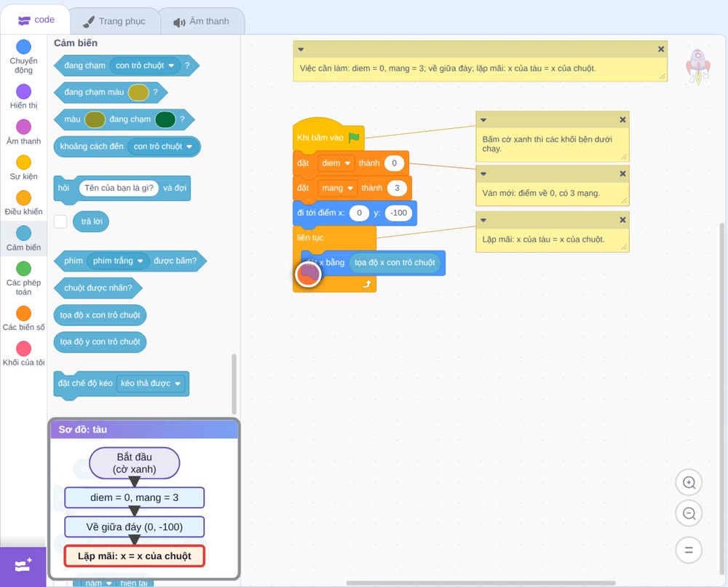The image size is (728, 587).
Task: Toggle the 'trả lời' reporter checkbox
Action: coord(60,221)
